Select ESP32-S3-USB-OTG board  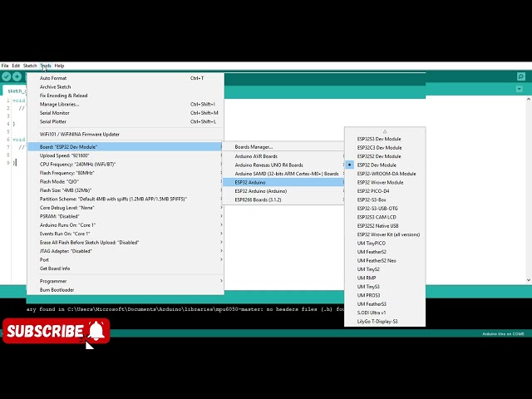pos(385,209)
